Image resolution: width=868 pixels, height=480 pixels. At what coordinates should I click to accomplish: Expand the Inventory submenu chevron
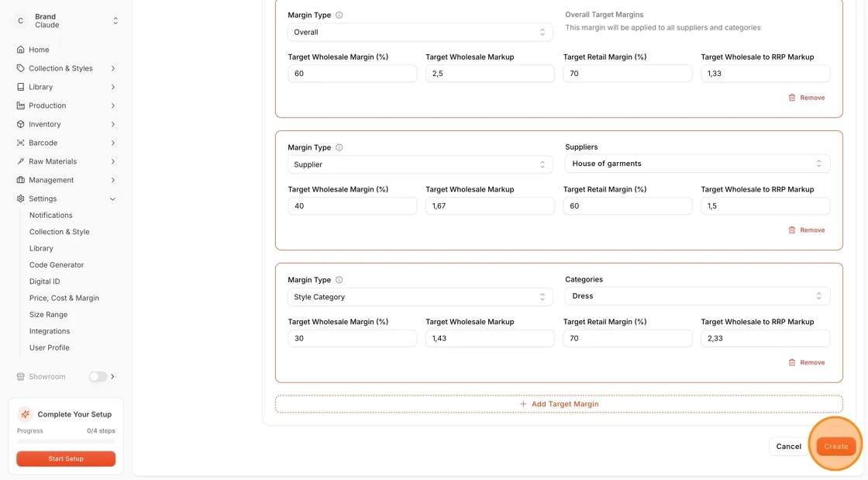(113, 124)
